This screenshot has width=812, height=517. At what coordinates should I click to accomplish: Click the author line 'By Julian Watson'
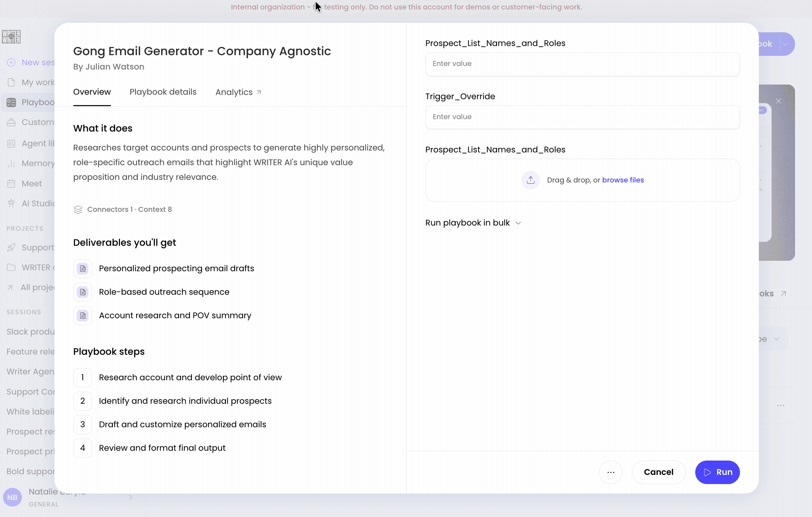[x=109, y=67]
